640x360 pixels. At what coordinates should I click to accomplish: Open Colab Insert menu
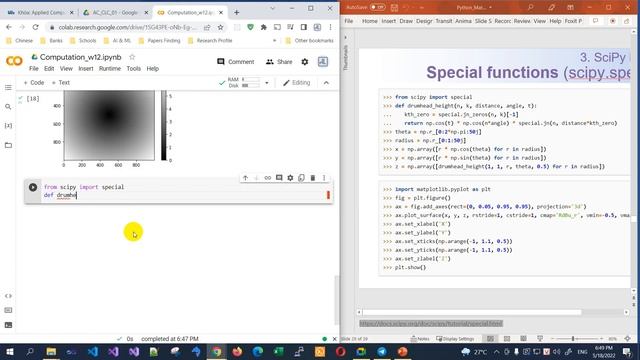(x=86, y=69)
